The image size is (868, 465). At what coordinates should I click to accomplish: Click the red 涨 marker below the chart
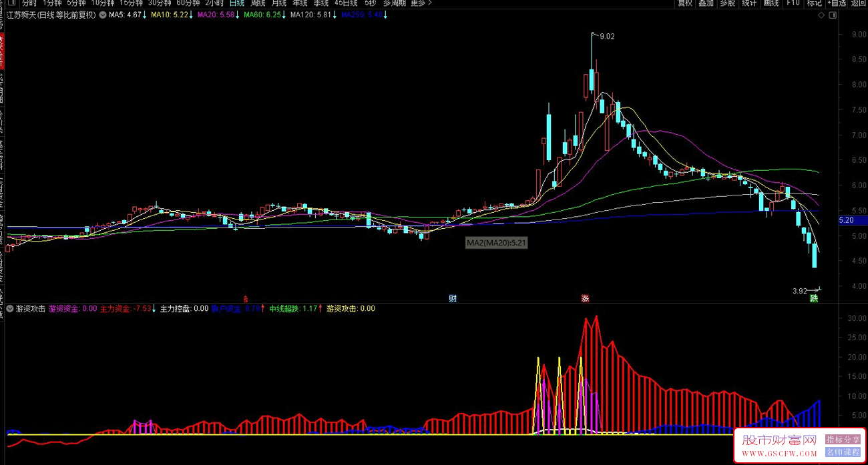(x=586, y=298)
